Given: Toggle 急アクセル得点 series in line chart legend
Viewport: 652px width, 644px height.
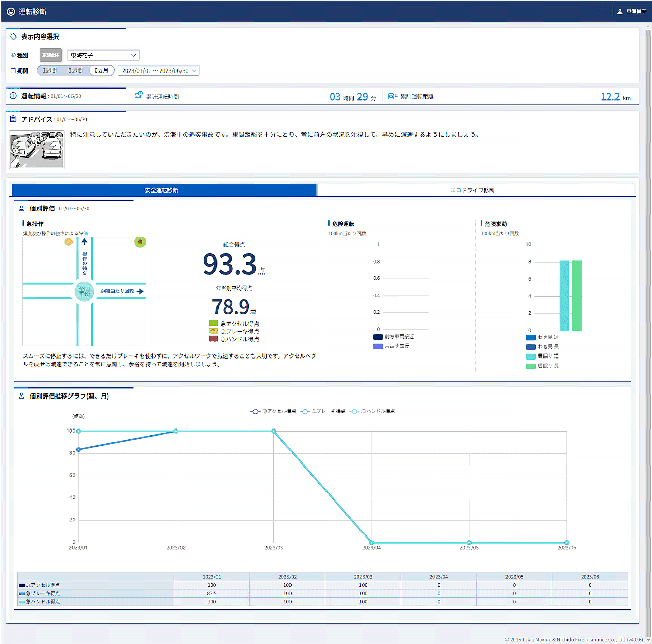Looking at the screenshot, I should point(274,411).
